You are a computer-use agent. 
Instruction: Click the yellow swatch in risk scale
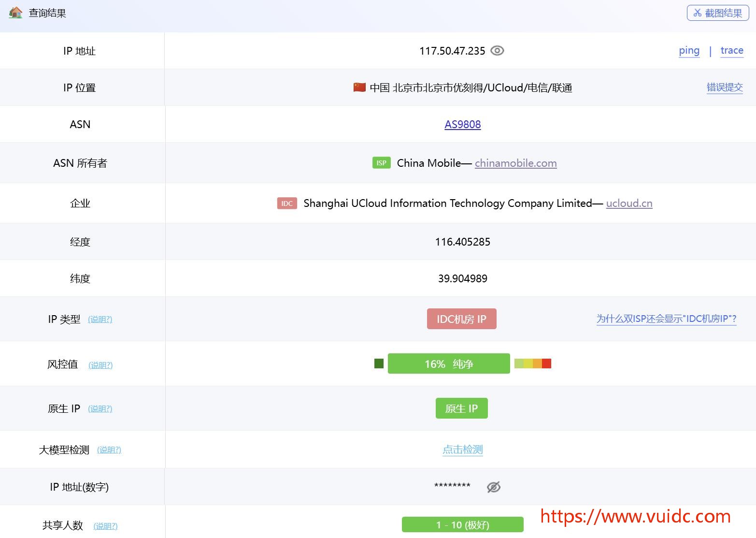coord(528,363)
